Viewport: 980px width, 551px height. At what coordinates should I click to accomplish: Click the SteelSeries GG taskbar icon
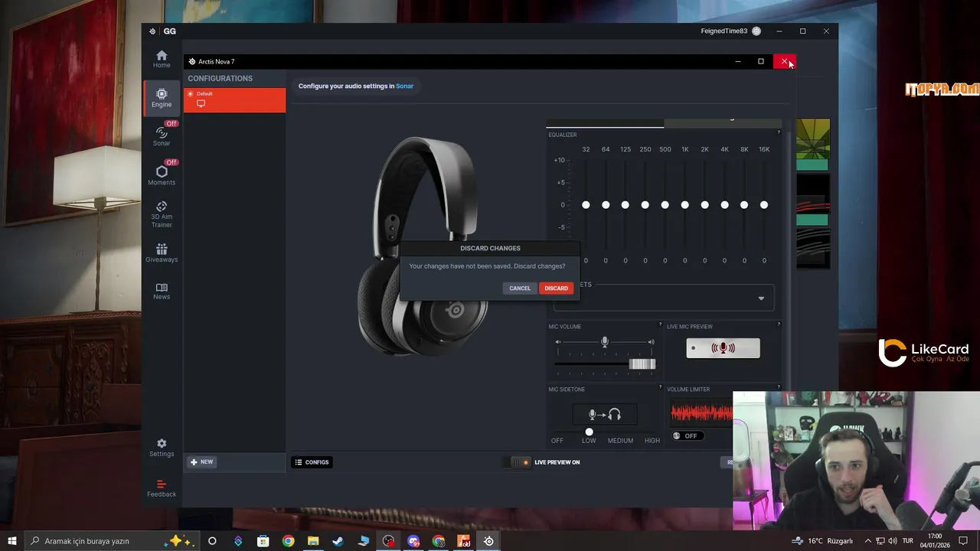coord(488,541)
